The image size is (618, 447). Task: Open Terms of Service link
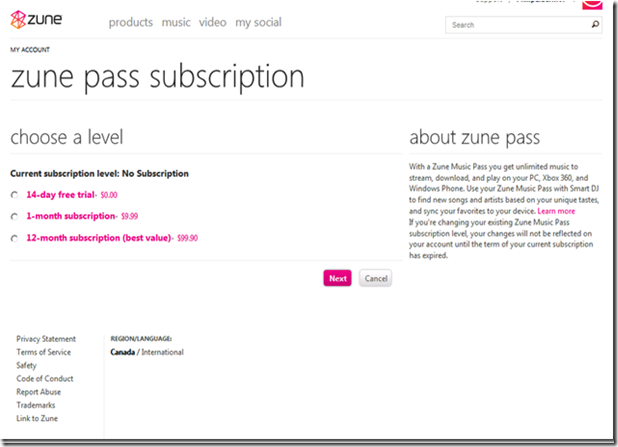click(44, 352)
